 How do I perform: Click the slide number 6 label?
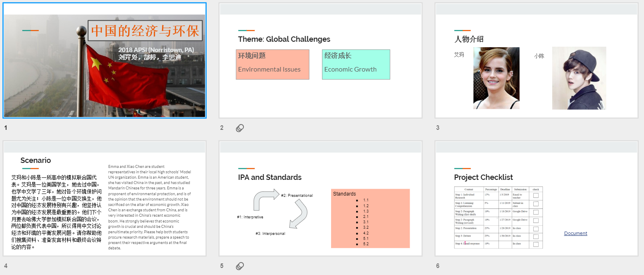[x=438, y=266]
